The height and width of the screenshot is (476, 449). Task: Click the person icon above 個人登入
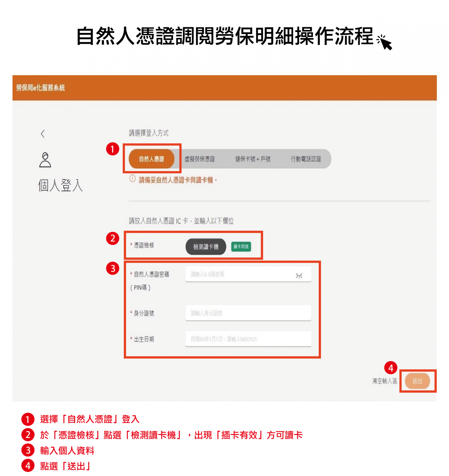coord(45,160)
